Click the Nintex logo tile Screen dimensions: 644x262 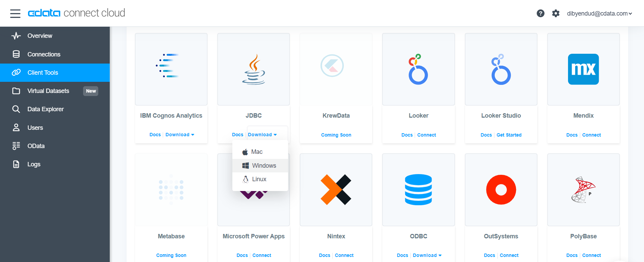(x=336, y=190)
